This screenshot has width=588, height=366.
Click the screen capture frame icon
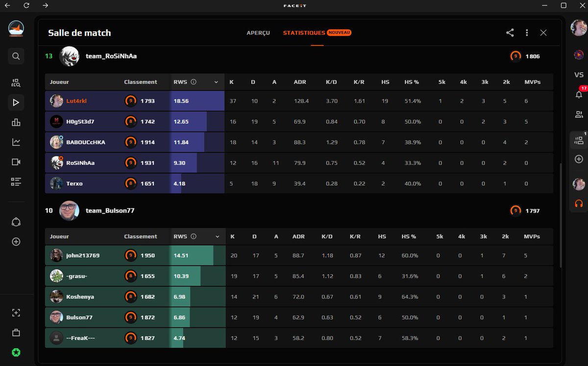click(16, 313)
